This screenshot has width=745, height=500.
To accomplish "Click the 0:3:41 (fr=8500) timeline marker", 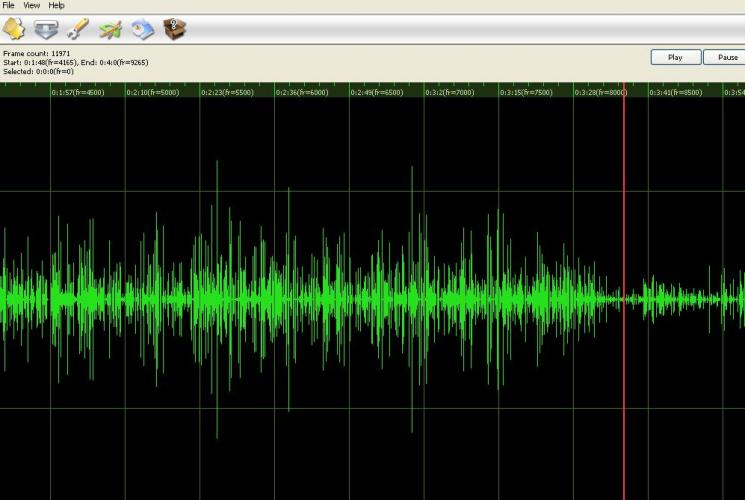I will click(676, 93).
